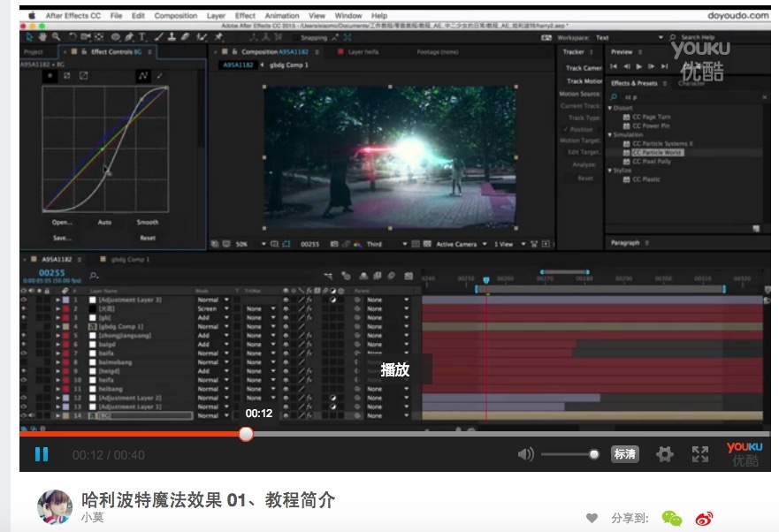Share the video to WeChat
Image resolution: width=779 pixels, height=532 pixels.
[672, 519]
